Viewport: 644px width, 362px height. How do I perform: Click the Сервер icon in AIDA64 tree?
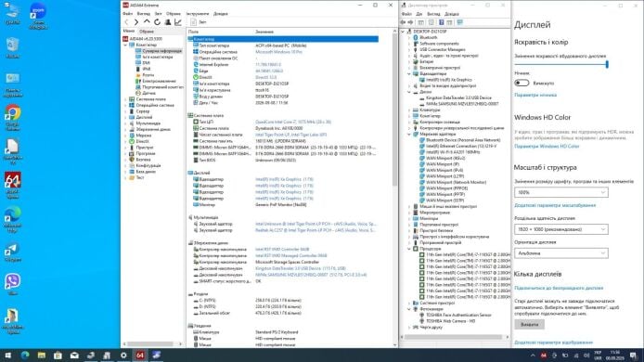pos(132,111)
